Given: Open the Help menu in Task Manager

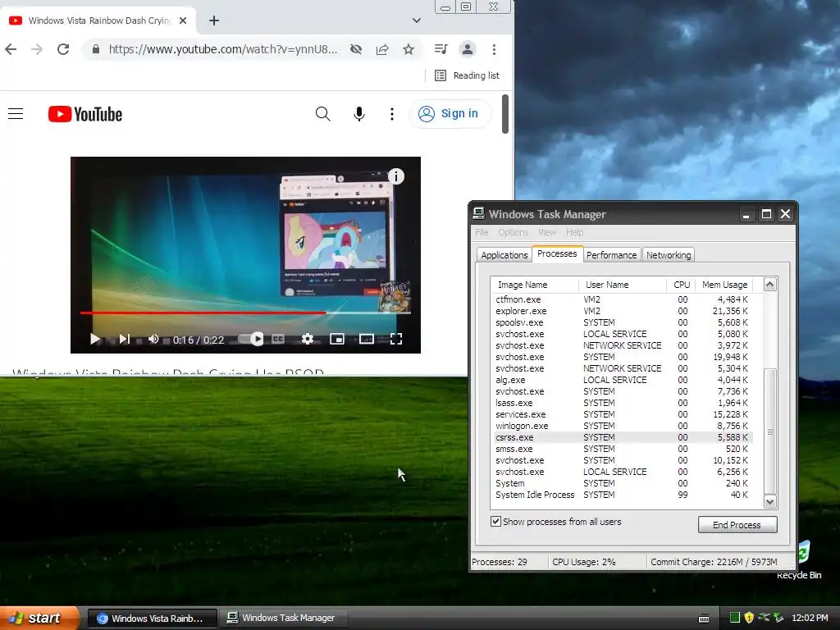Looking at the screenshot, I should tap(574, 232).
